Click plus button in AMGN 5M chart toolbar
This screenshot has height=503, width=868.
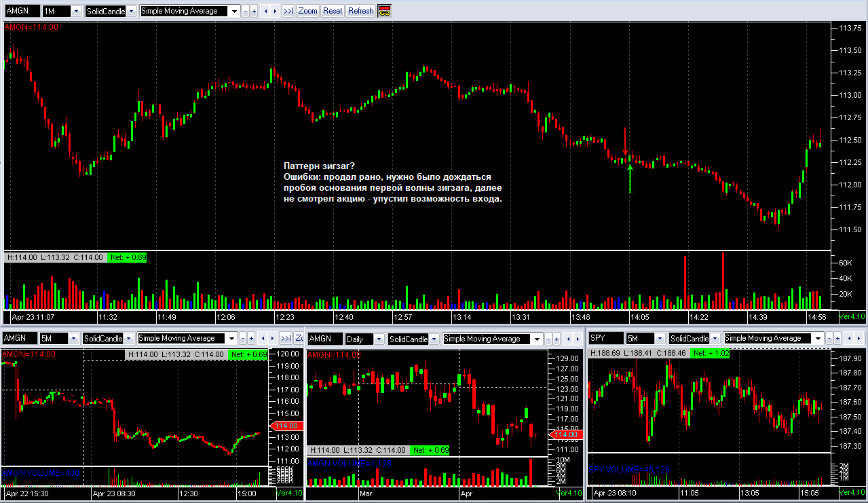coord(252,338)
